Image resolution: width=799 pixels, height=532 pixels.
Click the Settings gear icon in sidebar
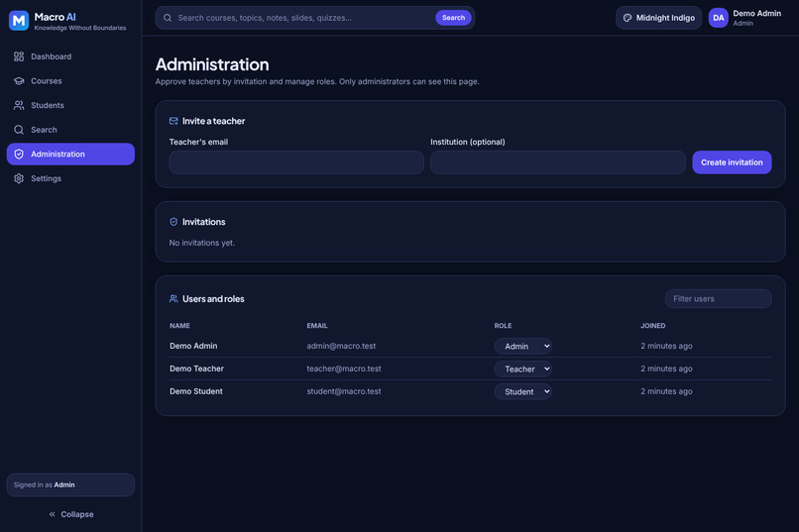click(x=19, y=178)
